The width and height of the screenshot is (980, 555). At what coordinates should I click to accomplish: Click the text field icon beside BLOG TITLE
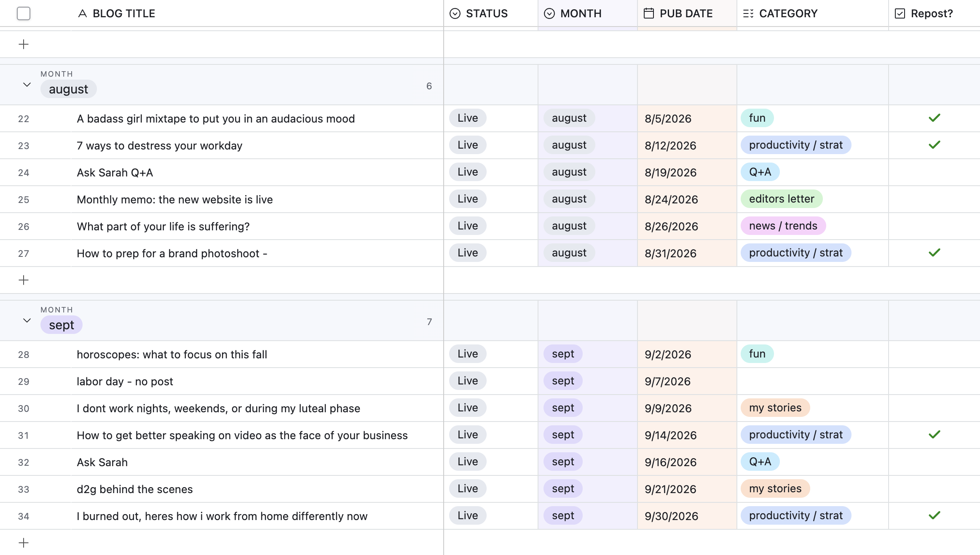pyautogui.click(x=83, y=13)
